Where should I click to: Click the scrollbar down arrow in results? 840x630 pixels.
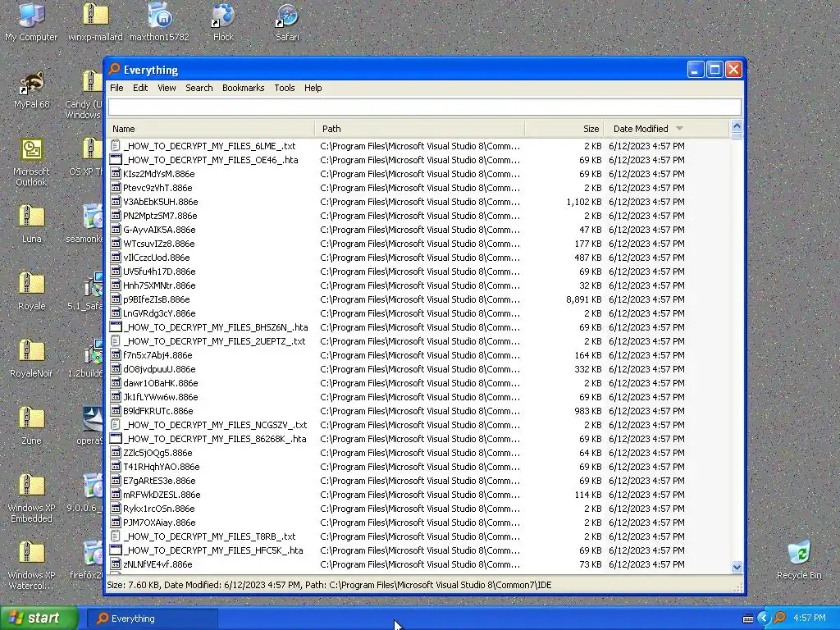click(737, 567)
